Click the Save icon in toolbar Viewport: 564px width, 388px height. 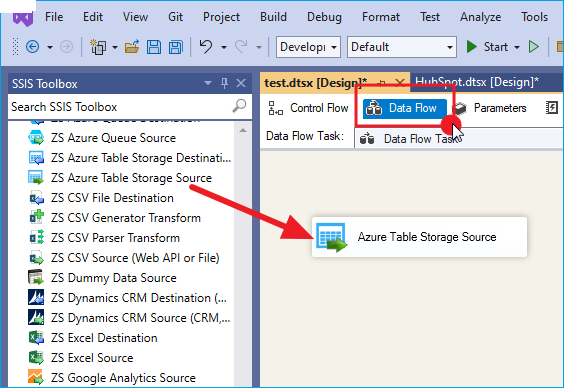tap(154, 47)
